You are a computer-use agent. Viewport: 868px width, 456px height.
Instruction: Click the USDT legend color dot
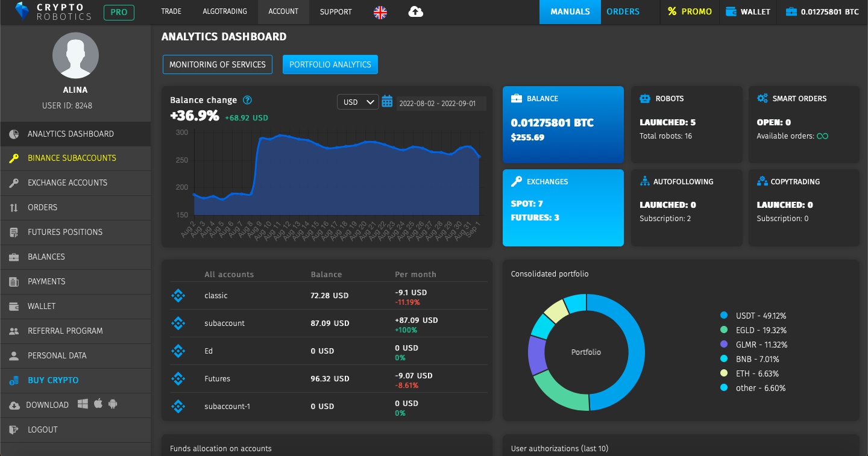tap(724, 315)
